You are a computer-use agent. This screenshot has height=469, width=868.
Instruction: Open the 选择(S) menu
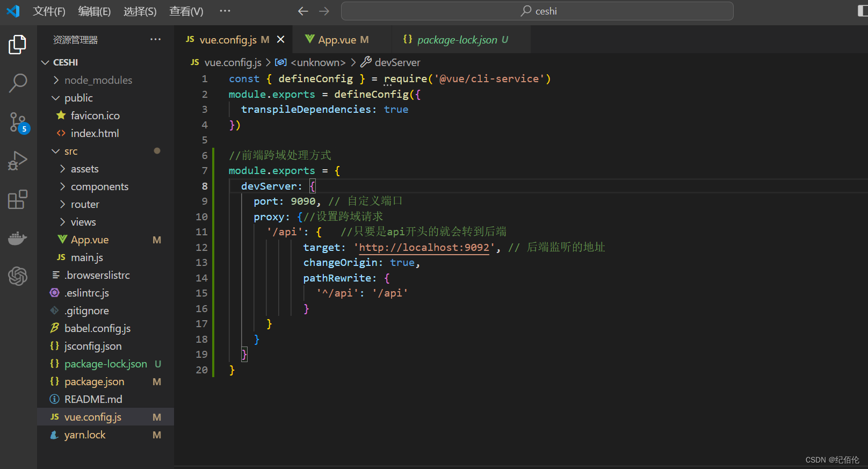tap(140, 11)
